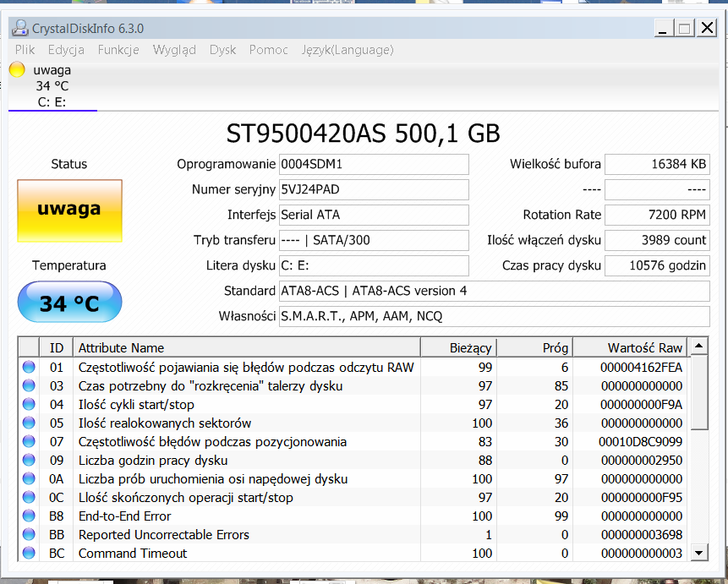Image resolution: width=728 pixels, height=584 pixels.
Task: Click the Ilość włączeń dysku value 3989 count
Action: point(658,241)
